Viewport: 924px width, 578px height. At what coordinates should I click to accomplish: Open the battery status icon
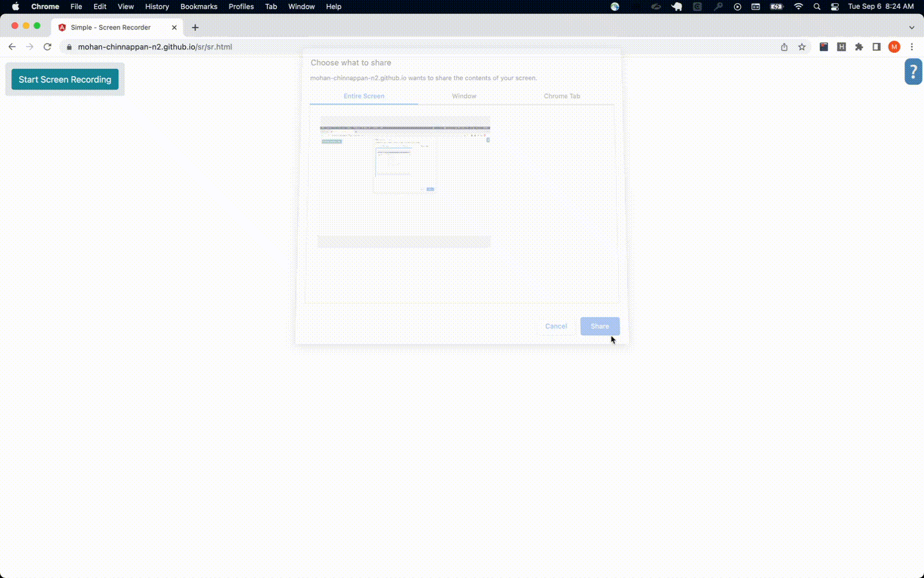777,7
